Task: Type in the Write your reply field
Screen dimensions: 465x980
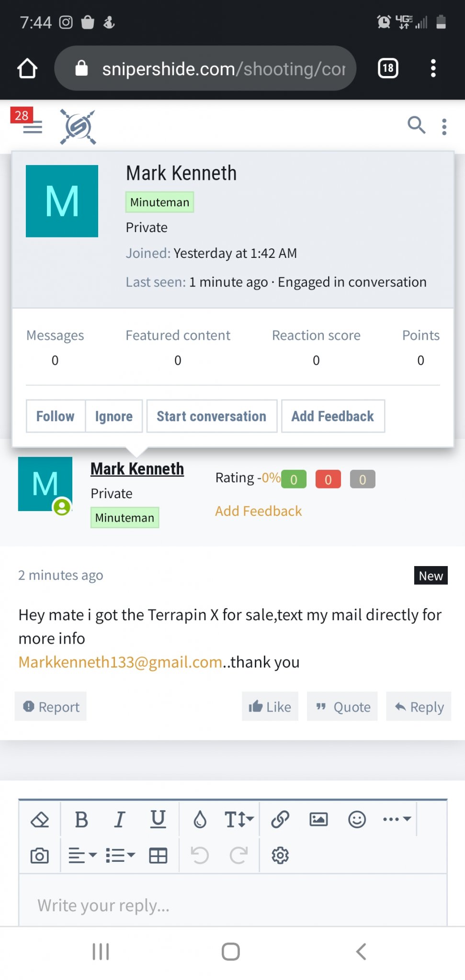Action: point(233,905)
